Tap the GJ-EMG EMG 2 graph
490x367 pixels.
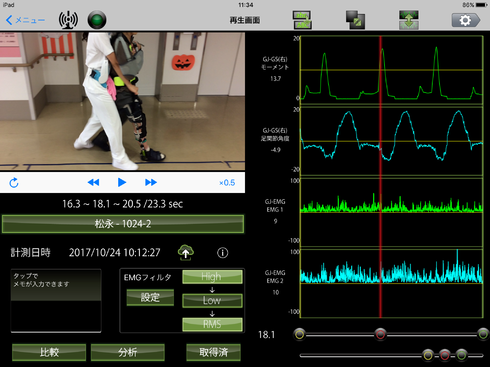click(392, 284)
